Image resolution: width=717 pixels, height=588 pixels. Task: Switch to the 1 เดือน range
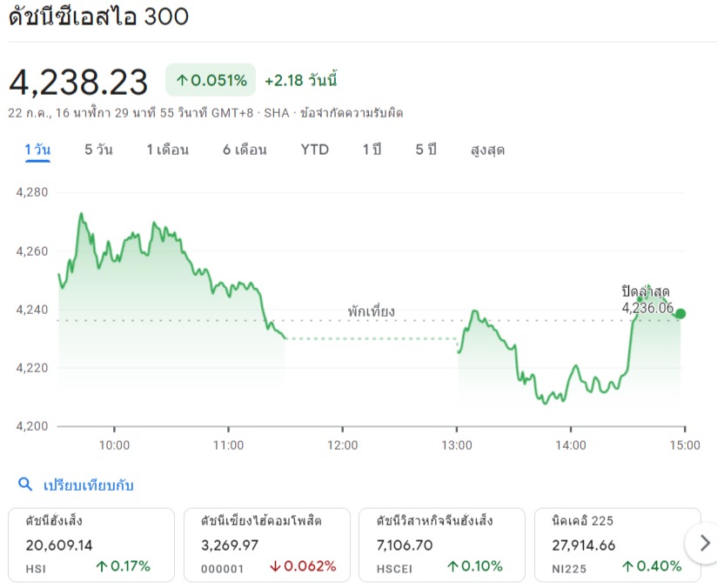(167, 150)
